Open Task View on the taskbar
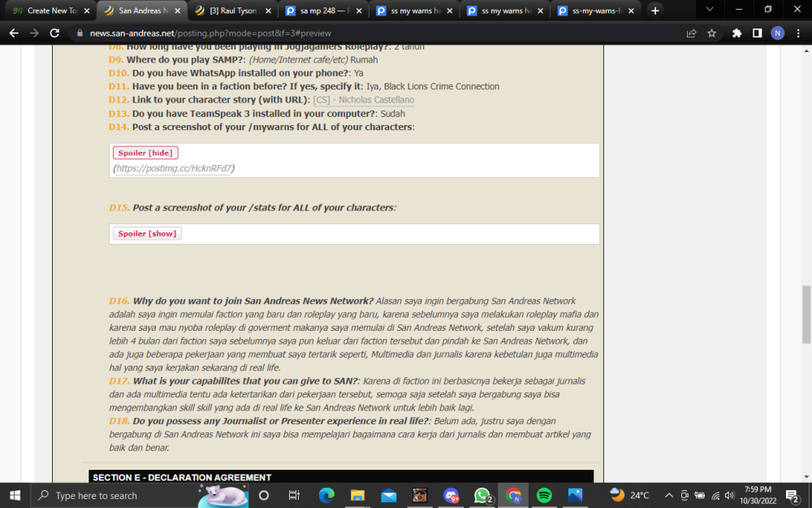The height and width of the screenshot is (508, 812). click(x=294, y=496)
